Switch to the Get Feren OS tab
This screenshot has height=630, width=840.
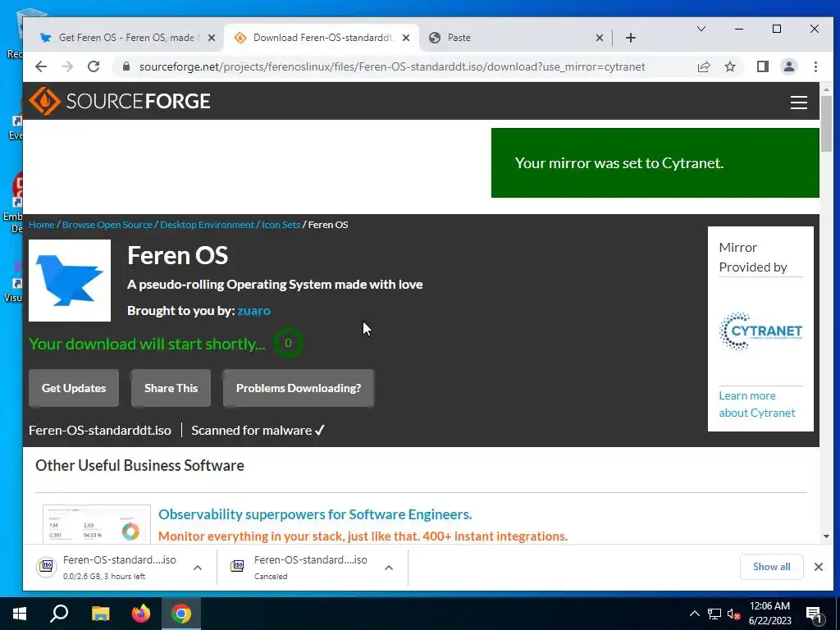coord(127,38)
